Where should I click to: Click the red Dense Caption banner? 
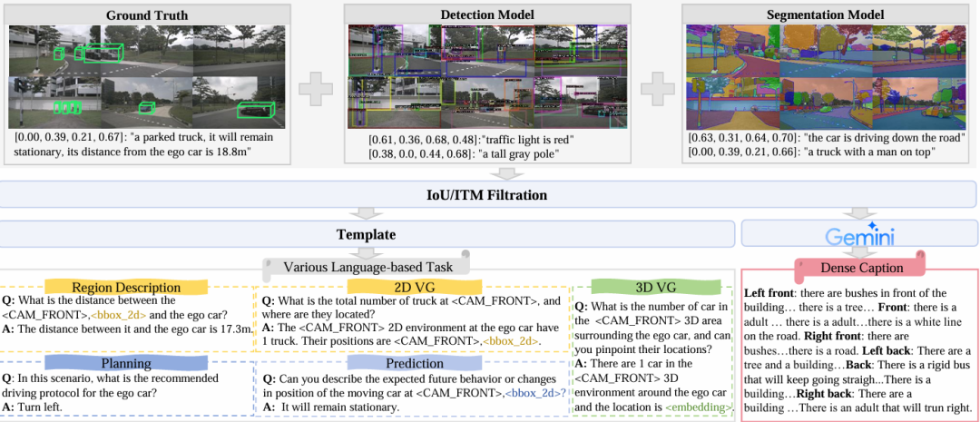(860, 268)
